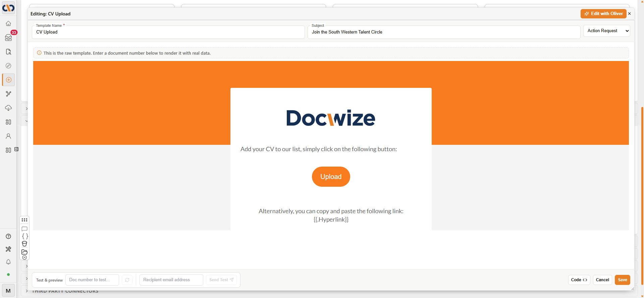Viewport: 644px width, 298px height.
Task: Open the lower dashboard tiles icon
Action: pyautogui.click(x=8, y=150)
